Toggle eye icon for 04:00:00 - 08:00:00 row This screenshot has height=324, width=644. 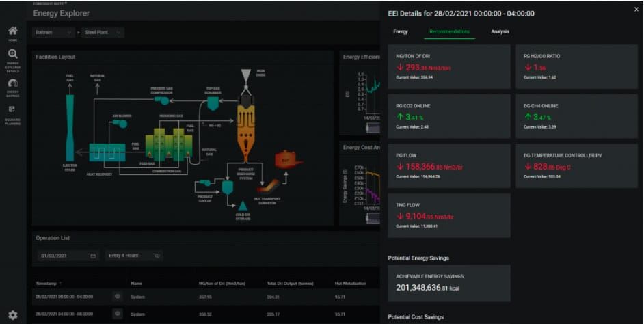118,314
